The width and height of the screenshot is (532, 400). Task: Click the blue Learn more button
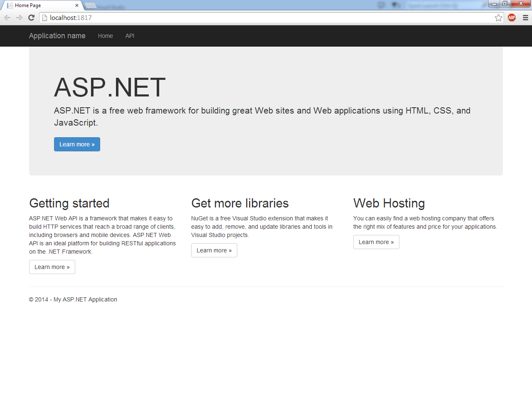coord(77,144)
